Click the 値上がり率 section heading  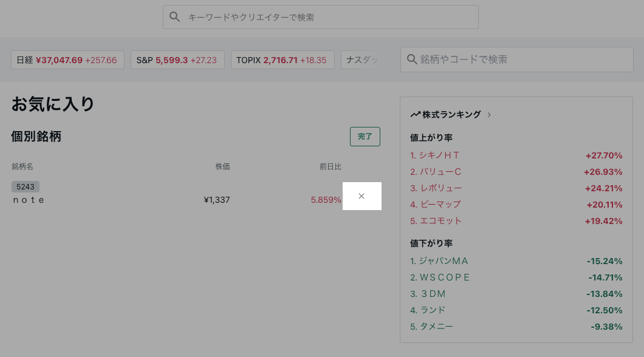(431, 137)
